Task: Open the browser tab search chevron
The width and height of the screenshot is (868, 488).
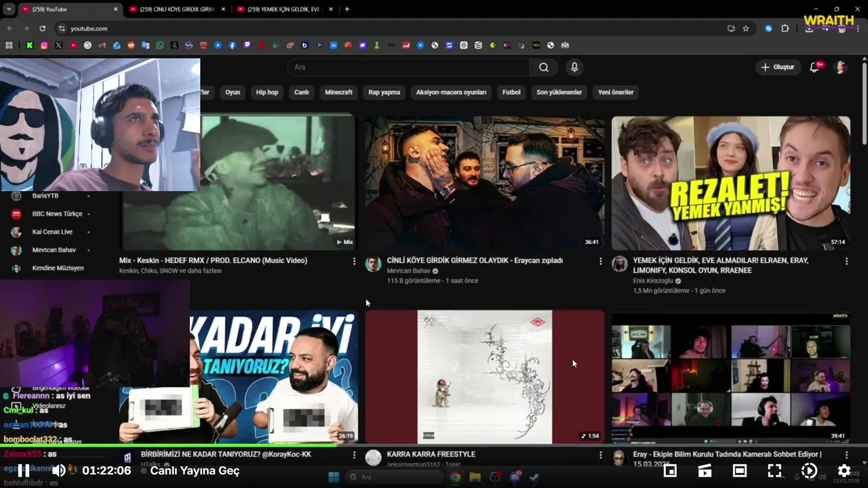Action: pyautogui.click(x=9, y=9)
